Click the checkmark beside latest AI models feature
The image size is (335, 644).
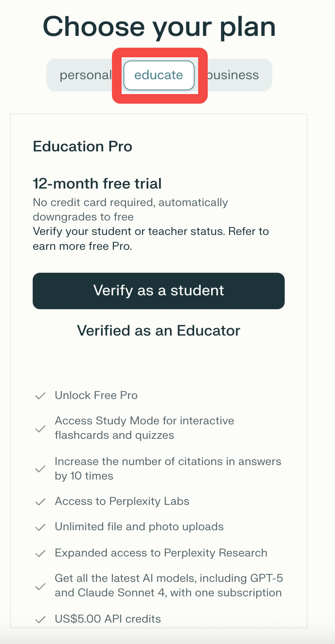(x=41, y=586)
